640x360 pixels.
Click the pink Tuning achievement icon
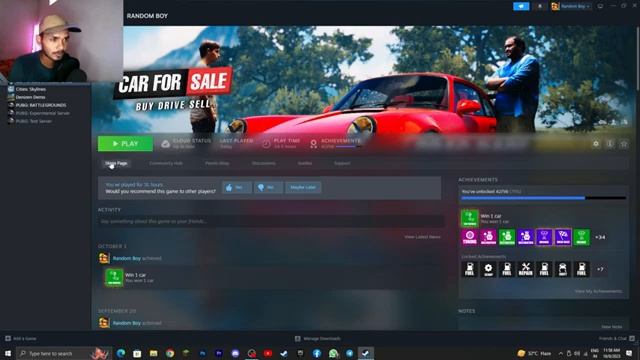[469, 237]
